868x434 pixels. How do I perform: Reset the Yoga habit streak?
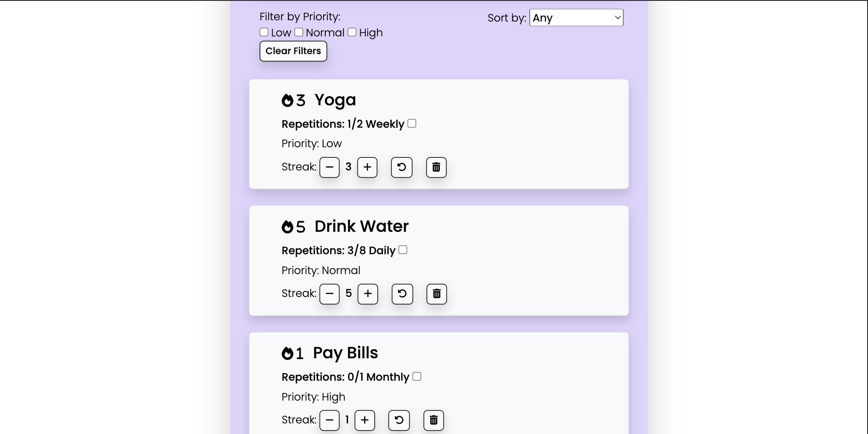401,168
